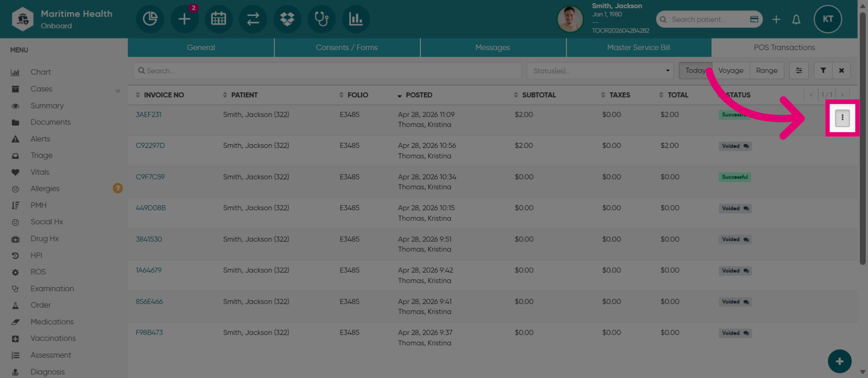This screenshot has width=868, height=378.
Task: Open Chart in the side menu
Action: tap(41, 72)
